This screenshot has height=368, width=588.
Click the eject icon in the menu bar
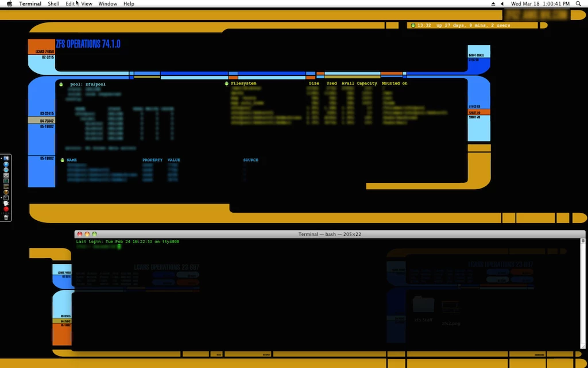(x=493, y=4)
